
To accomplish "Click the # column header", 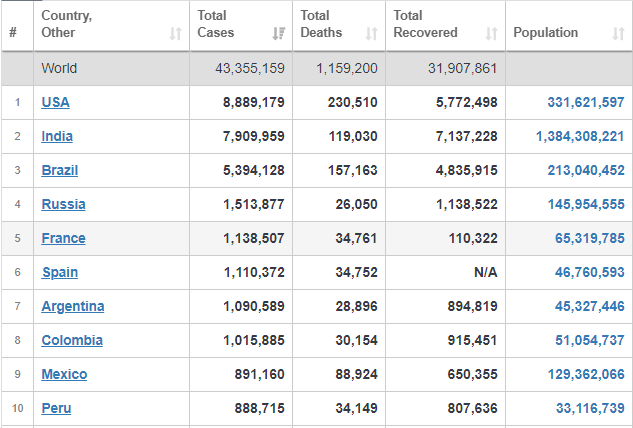I will 13,32.
